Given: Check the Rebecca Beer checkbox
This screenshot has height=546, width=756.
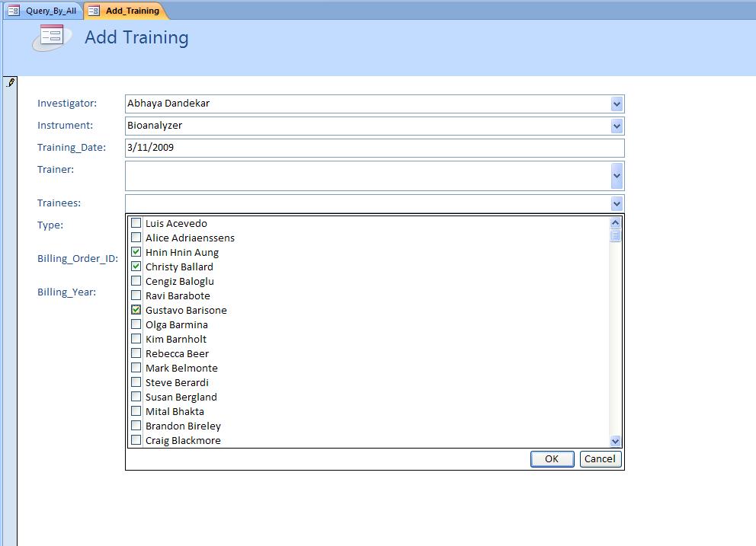Looking at the screenshot, I should (x=136, y=353).
